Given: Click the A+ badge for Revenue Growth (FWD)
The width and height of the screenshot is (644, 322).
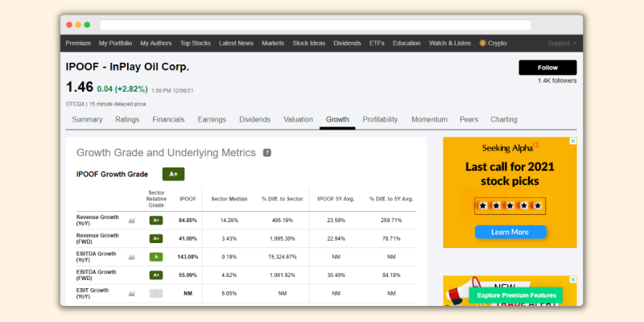Looking at the screenshot, I should point(156,238).
